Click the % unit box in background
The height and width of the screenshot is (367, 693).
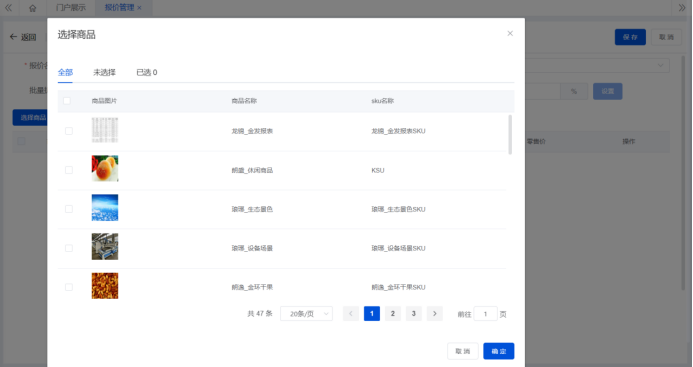pyautogui.click(x=574, y=92)
